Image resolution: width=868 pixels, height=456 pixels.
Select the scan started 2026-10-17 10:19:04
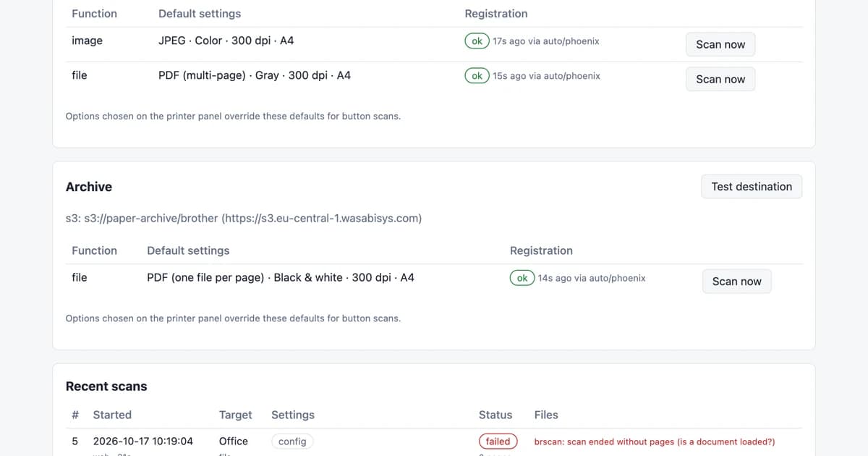tap(143, 441)
